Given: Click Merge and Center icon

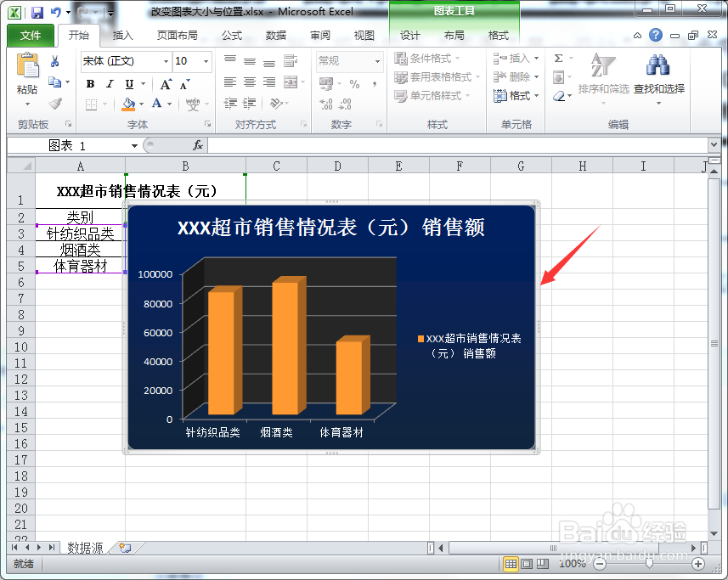Looking at the screenshot, I should (291, 82).
